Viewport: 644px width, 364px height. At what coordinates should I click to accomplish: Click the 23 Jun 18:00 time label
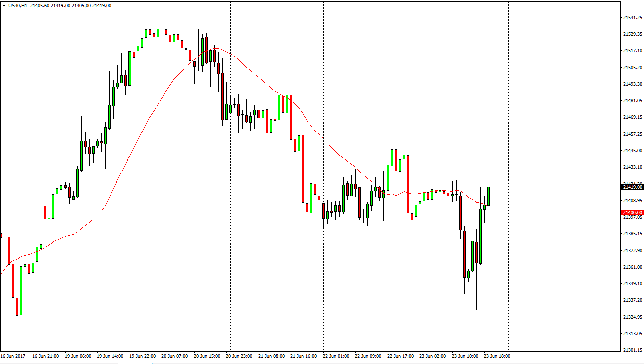click(x=497, y=356)
